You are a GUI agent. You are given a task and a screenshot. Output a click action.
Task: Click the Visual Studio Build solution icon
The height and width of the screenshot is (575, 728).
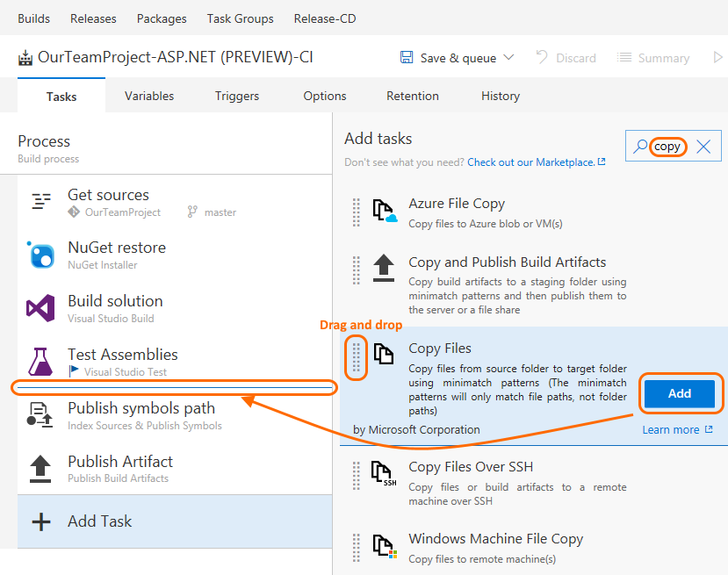click(x=40, y=309)
